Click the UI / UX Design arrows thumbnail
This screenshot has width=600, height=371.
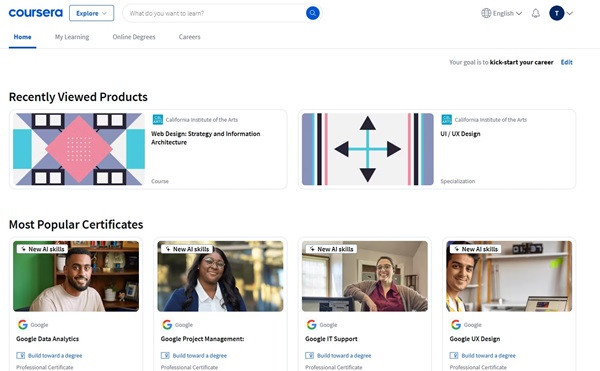click(368, 149)
